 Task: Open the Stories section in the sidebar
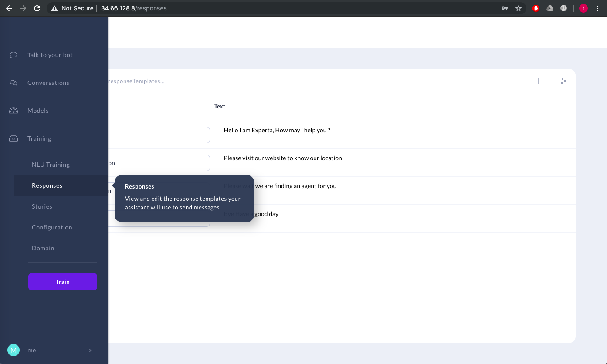pos(42,206)
